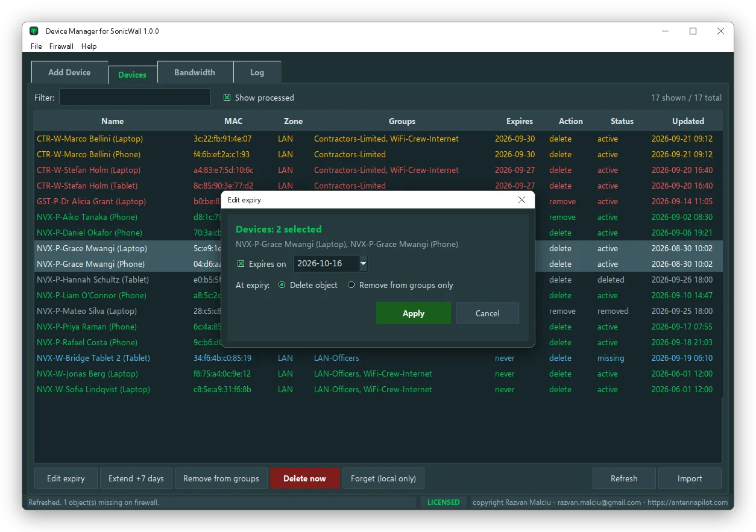
Task: Refresh the device list
Action: click(624, 478)
